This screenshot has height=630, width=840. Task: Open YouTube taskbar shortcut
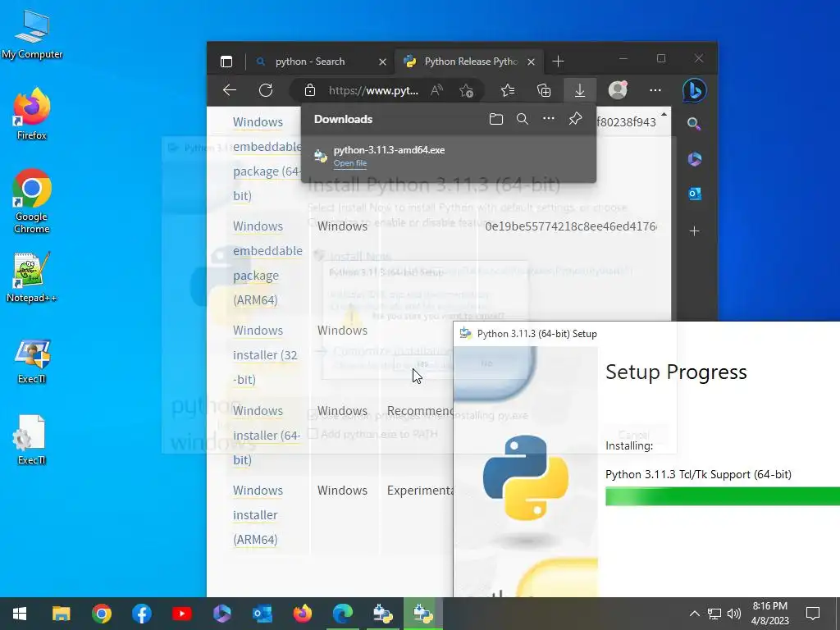coord(181,614)
